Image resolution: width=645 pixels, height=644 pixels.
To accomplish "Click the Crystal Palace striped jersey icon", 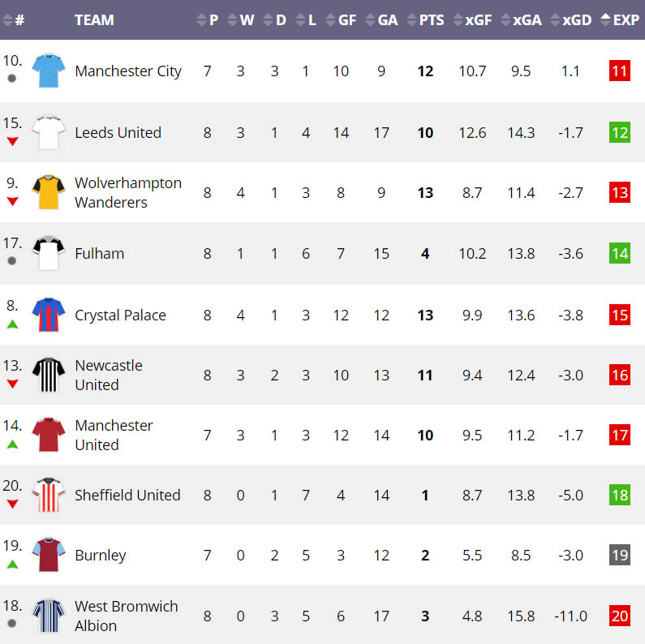I will [x=48, y=315].
